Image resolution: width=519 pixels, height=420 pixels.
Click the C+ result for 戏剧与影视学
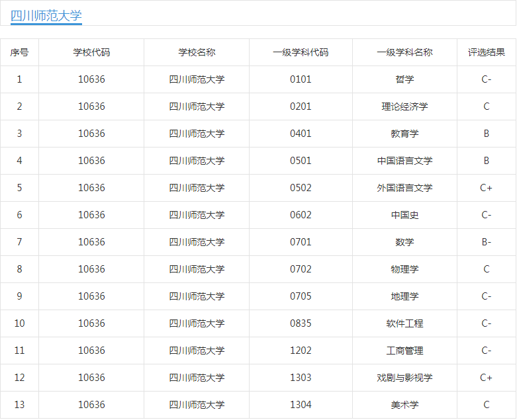(x=486, y=378)
